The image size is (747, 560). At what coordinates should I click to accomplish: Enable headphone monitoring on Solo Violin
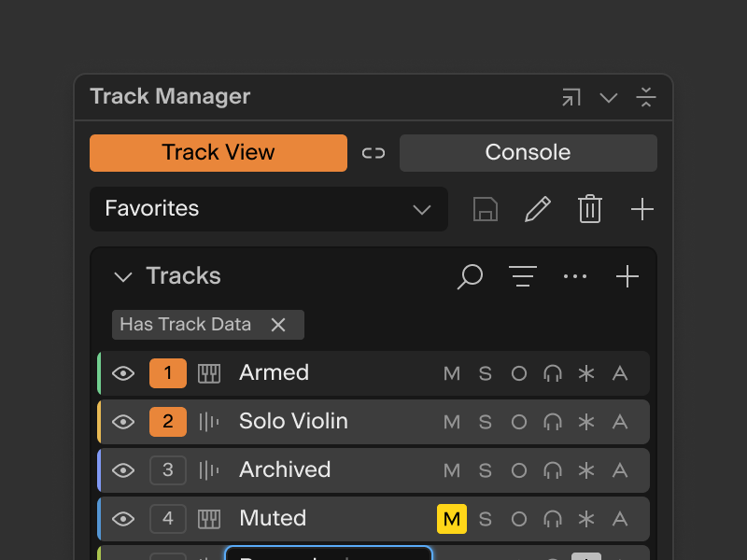[553, 423]
